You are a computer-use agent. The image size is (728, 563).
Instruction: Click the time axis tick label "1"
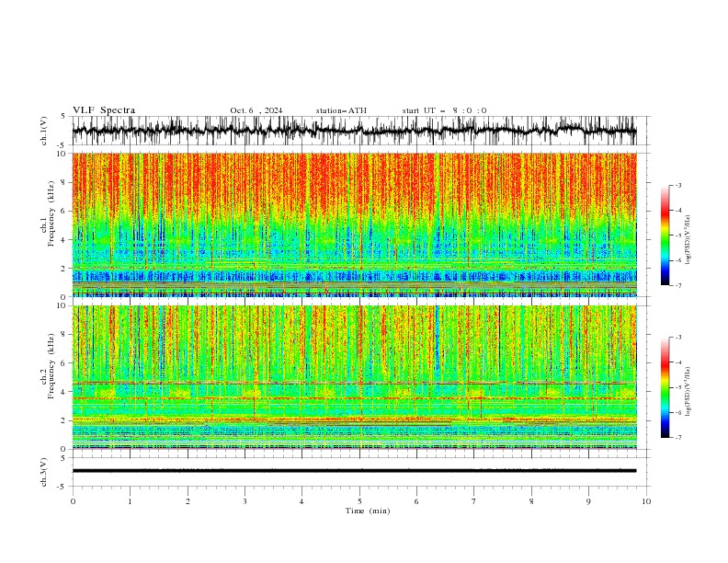coord(130,501)
